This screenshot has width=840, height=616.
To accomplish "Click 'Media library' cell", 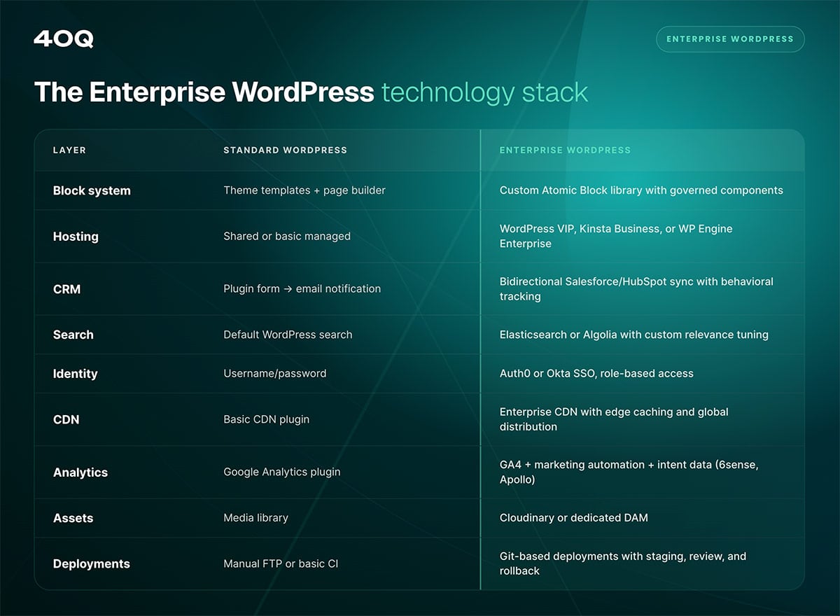I will point(255,518).
